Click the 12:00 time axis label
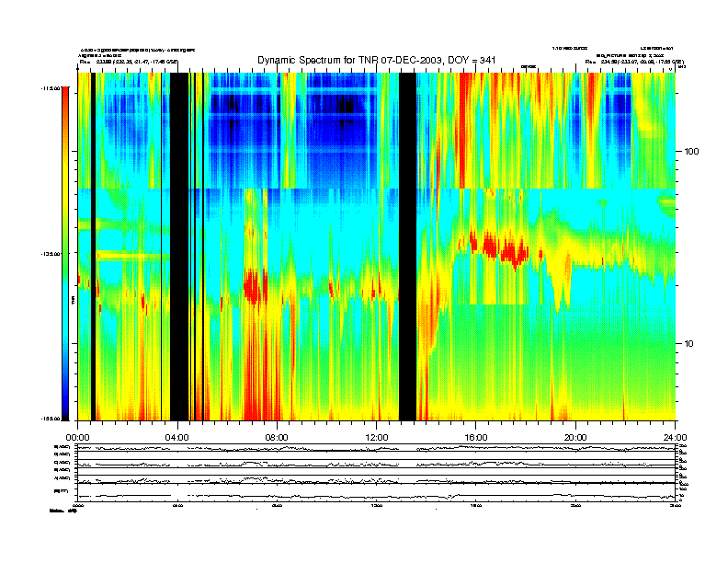 point(377,438)
